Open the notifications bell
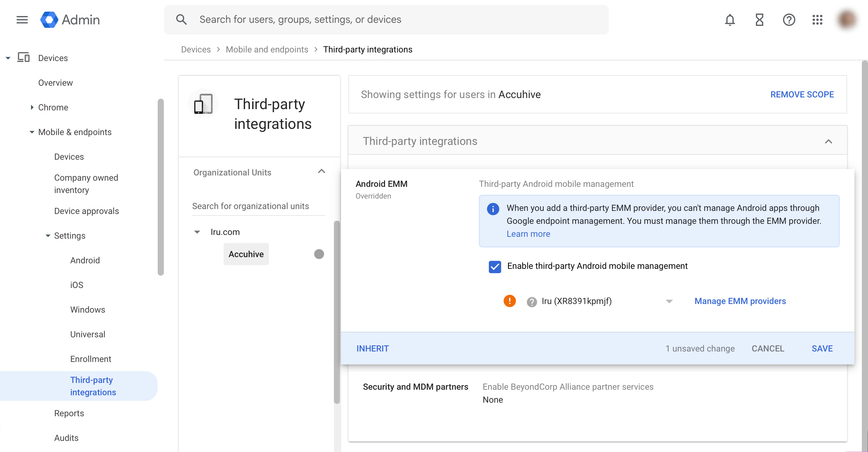The width and height of the screenshot is (868, 452). 730,19
